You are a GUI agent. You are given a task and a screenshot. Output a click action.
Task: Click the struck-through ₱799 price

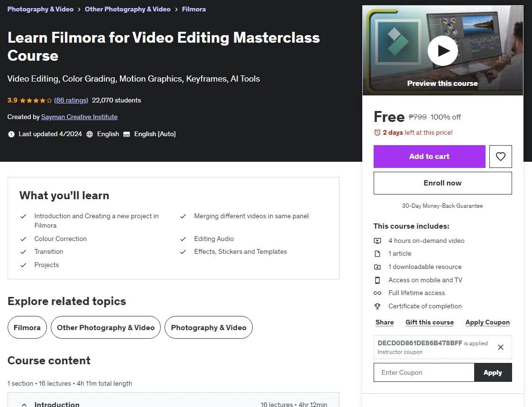[418, 117]
